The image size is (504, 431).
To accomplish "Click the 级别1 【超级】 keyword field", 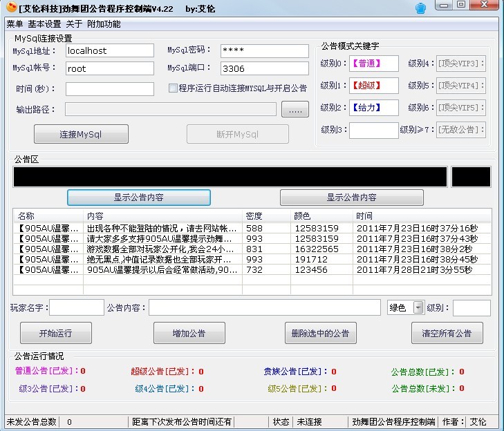I will 373,86.
